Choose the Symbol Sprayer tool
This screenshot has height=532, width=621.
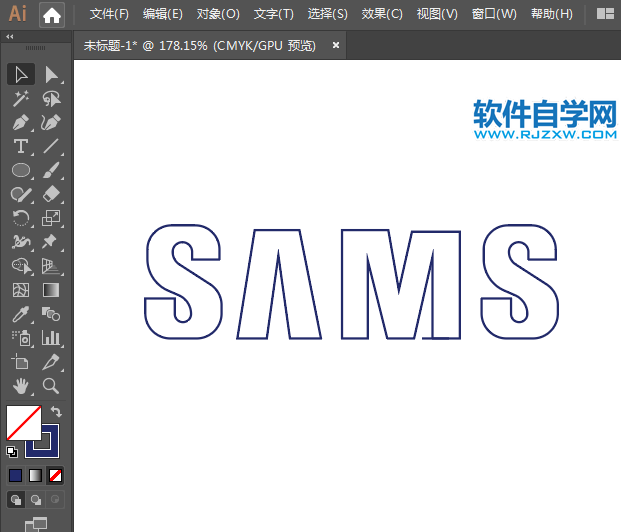tap(21, 338)
